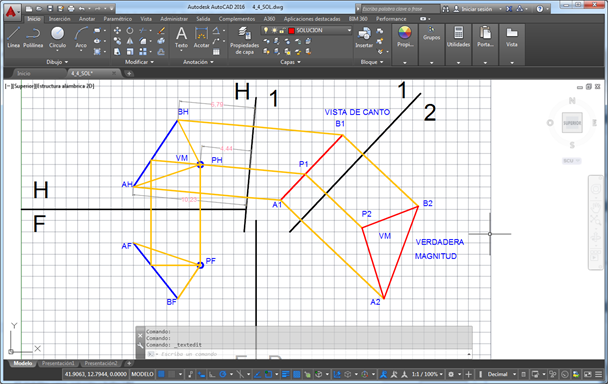Click the Insertar block icon
The width and height of the screenshot is (608, 384).
pos(364,37)
